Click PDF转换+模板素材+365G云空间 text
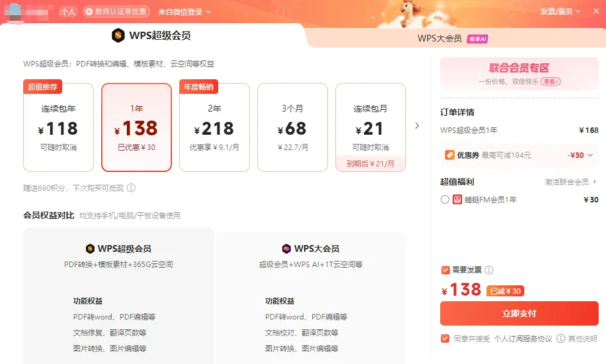This screenshot has width=606, height=364. click(118, 264)
